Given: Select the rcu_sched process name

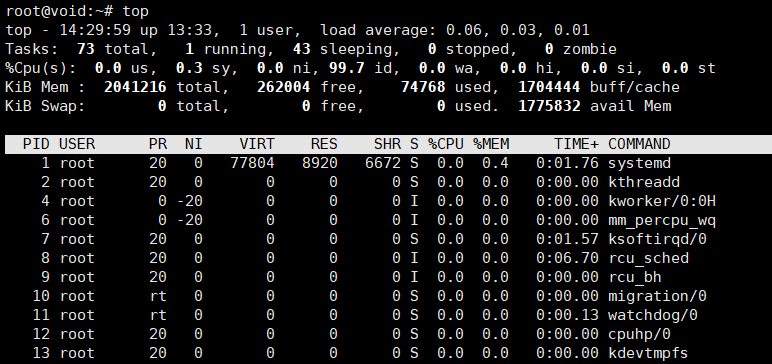Looking at the screenshot, I should (648, 258).
